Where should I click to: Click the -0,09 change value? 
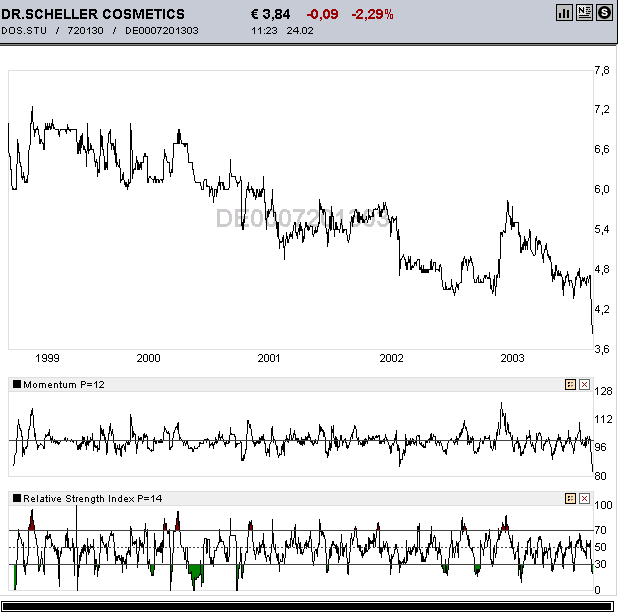tap(322, 14)
